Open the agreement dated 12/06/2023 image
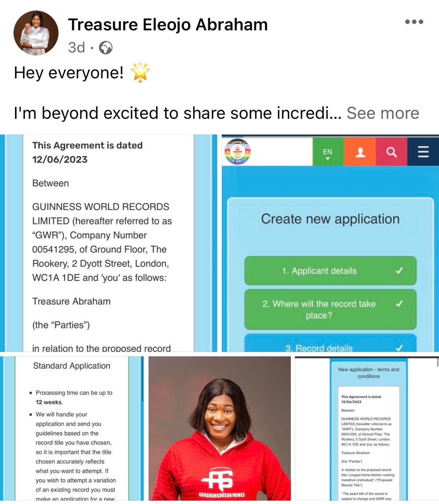The width and height of the screenshot is (439, 504). pos(108,243)
